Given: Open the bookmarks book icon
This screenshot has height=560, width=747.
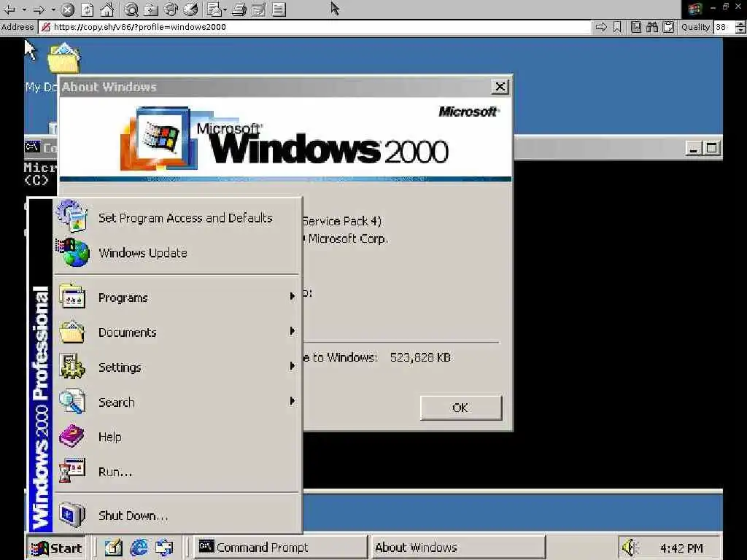Looking at the screenshot, I should click(636, 27).
